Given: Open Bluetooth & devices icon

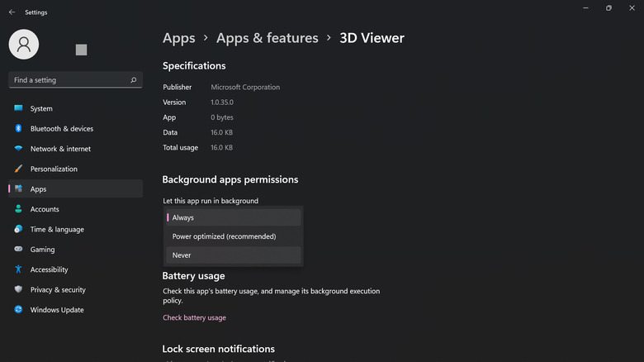Looking at the screenshot, I should pyautogui.click(x=18, y=129).
